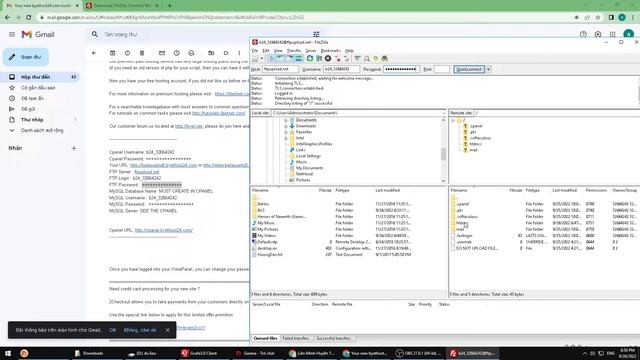
Task: Select .cpanel folder in remote tree
Action: click(476, 126)
